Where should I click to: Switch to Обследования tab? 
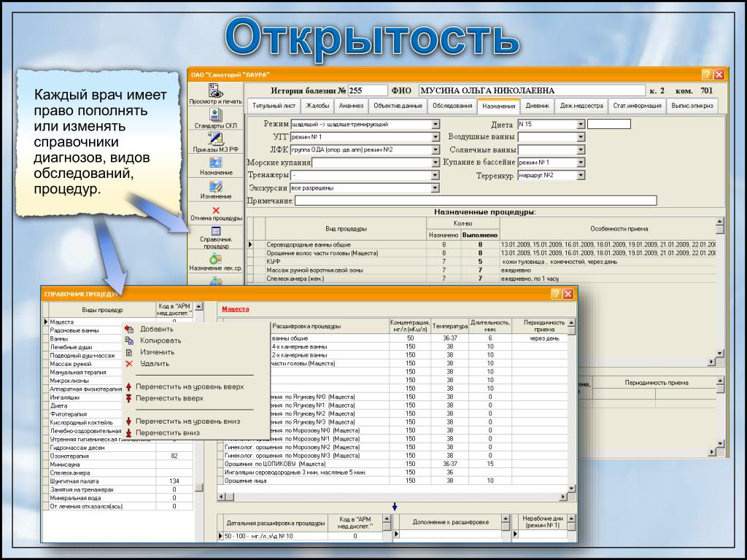pos(452,106)
